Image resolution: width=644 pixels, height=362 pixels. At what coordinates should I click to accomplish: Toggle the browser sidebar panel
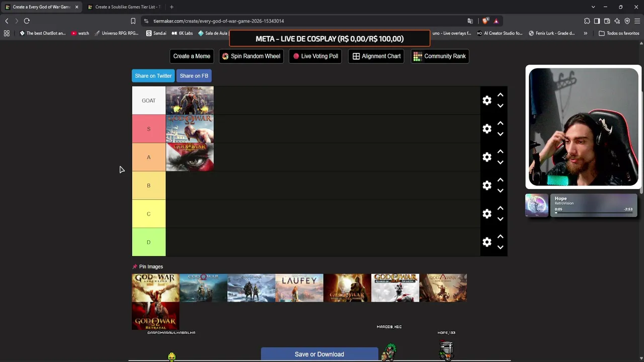pos(597,21)
